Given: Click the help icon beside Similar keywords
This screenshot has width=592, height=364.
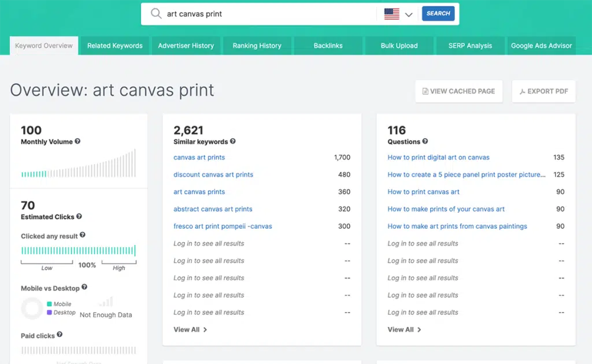Looking at the screenshot, I should (x=233, y=142).
